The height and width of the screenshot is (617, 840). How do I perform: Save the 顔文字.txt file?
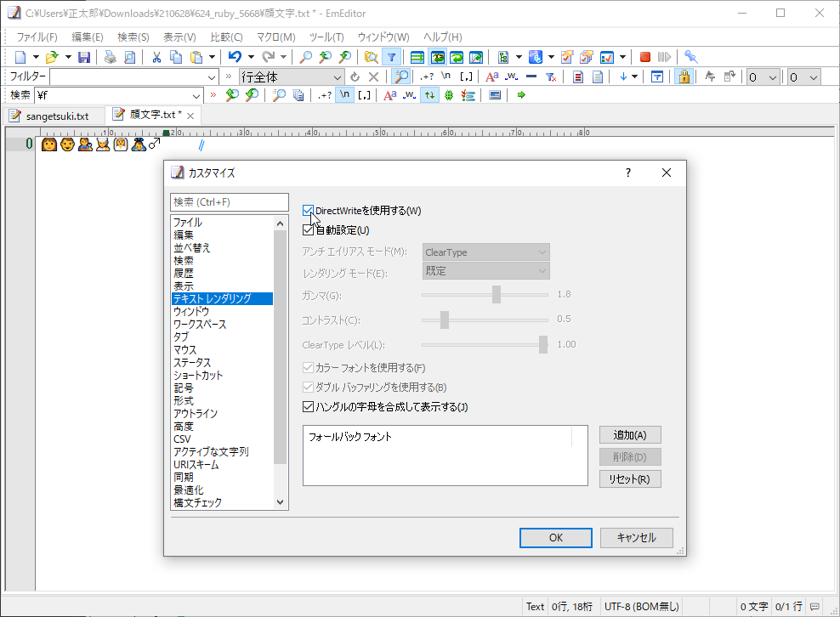pyautogui.click(x=84, y=56)
